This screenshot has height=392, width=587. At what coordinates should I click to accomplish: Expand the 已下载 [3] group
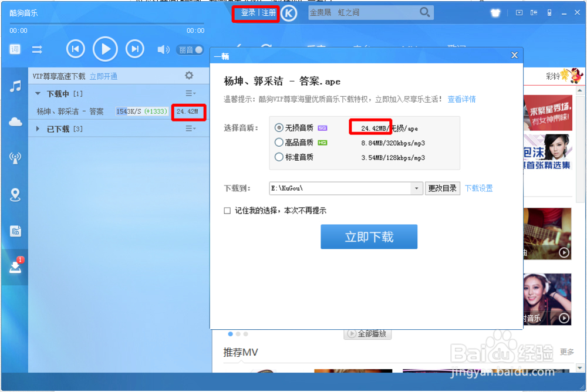(38, 129)
